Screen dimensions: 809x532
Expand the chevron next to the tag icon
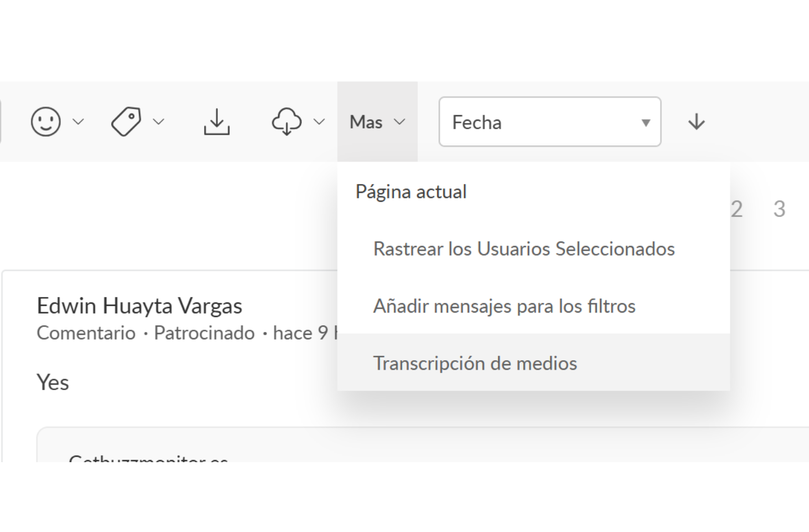(158, 121)
